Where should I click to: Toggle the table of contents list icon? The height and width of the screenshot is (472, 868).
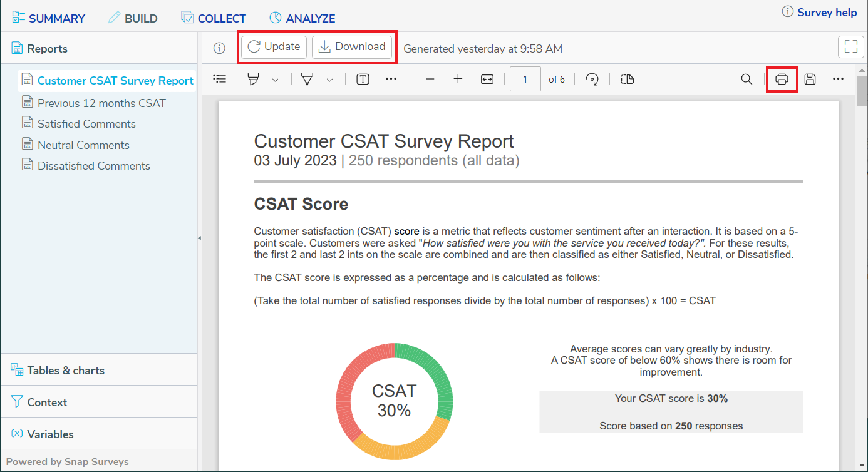(219, 79)
